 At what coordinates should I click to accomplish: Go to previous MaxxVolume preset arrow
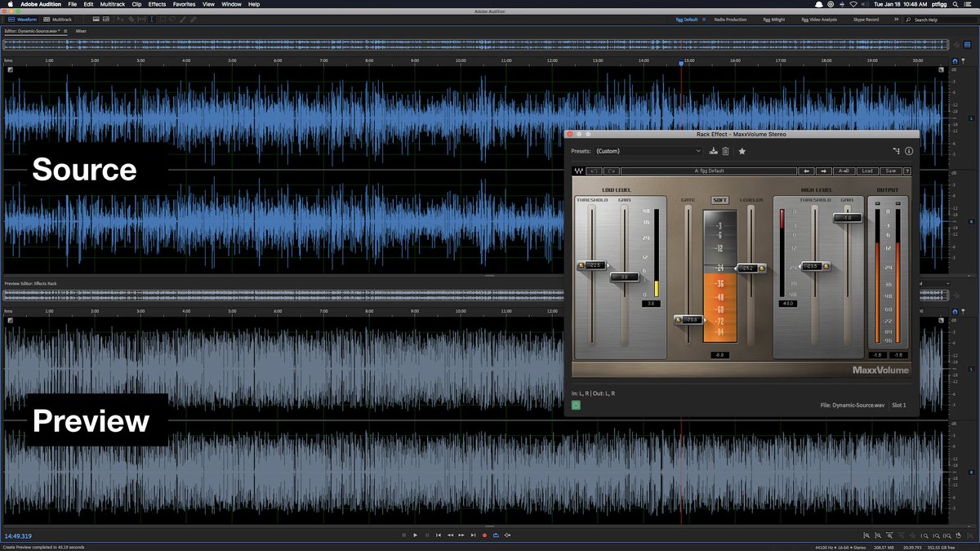(x=807, y=171)
